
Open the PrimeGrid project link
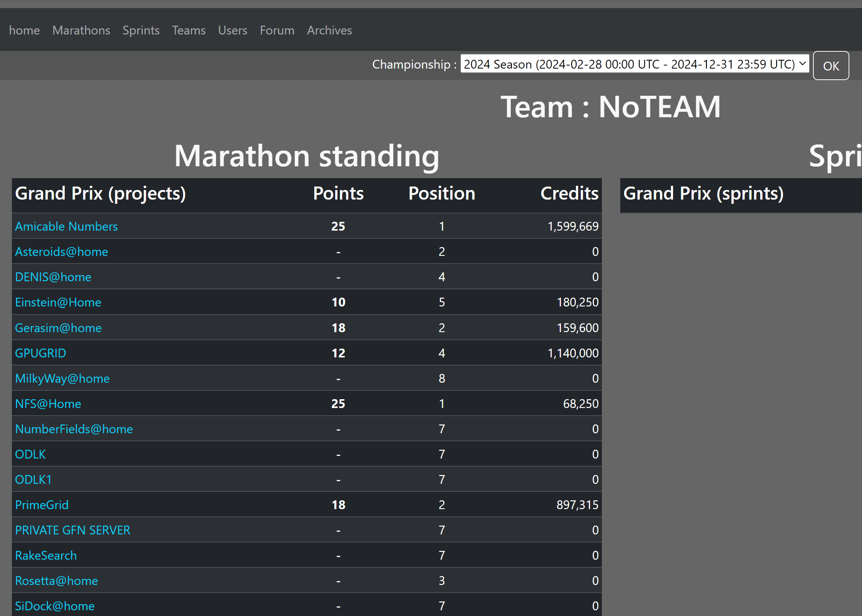click(42, 505)
